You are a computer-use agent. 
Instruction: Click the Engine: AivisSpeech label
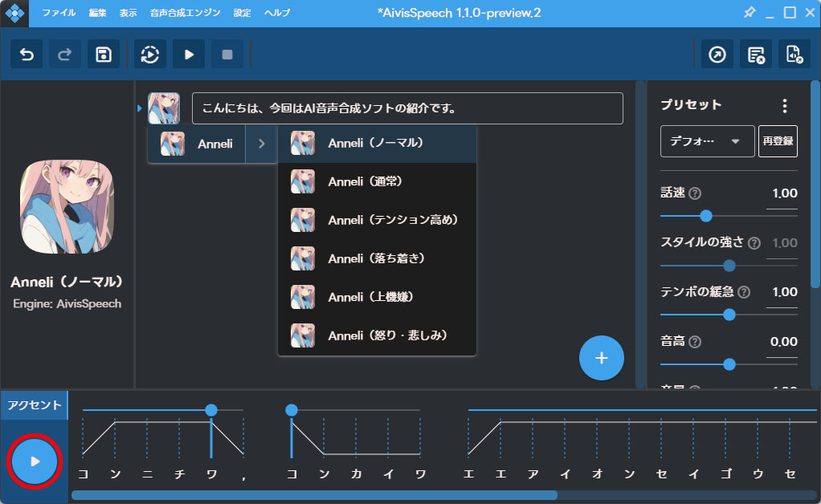point(67,303)
